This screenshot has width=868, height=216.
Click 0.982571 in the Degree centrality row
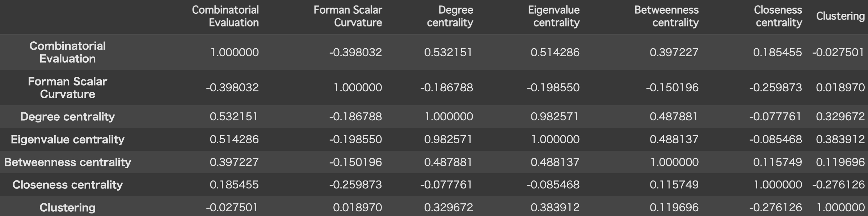[555, 117]
